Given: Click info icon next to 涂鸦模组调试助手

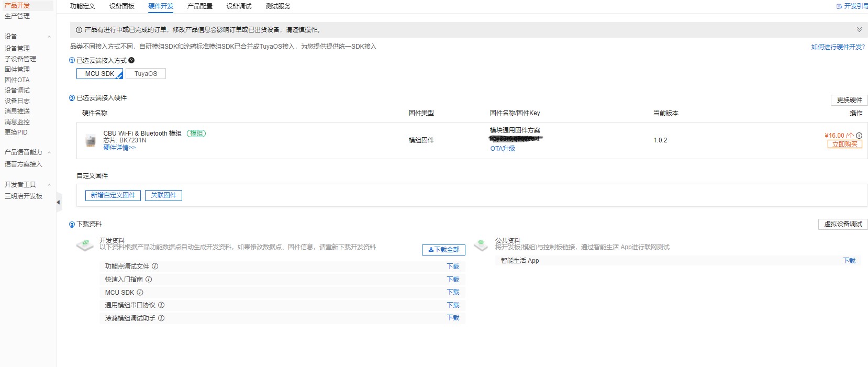Looking at the screenshot, I should (x=161, y=318).
